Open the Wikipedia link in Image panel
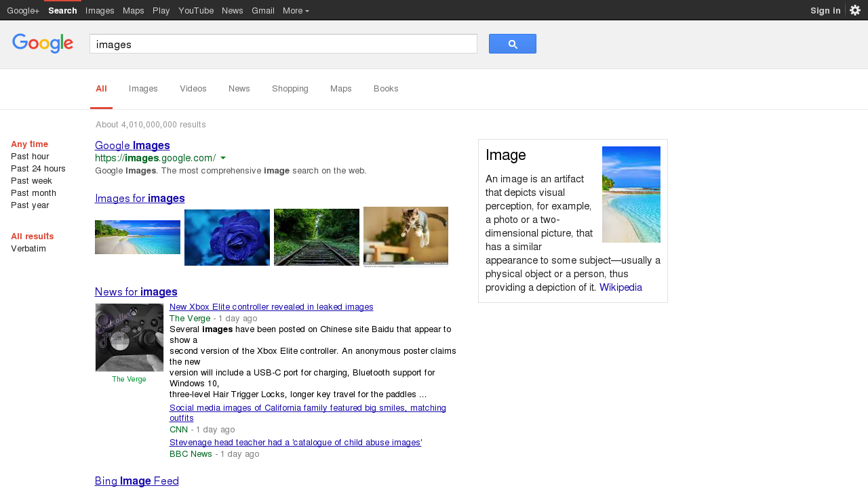The height and width of the screenshot is (488, 868). tap(620, 287)
